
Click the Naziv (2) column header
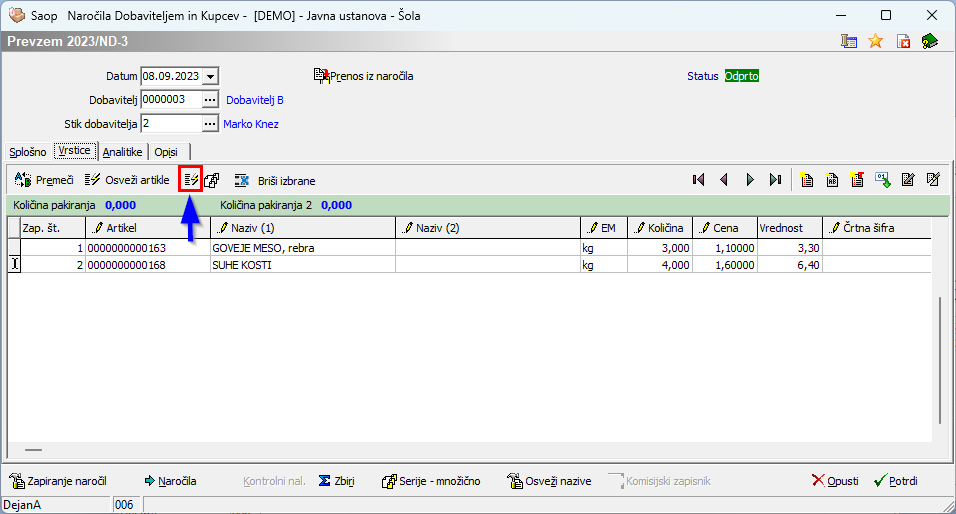click(488, 228)
